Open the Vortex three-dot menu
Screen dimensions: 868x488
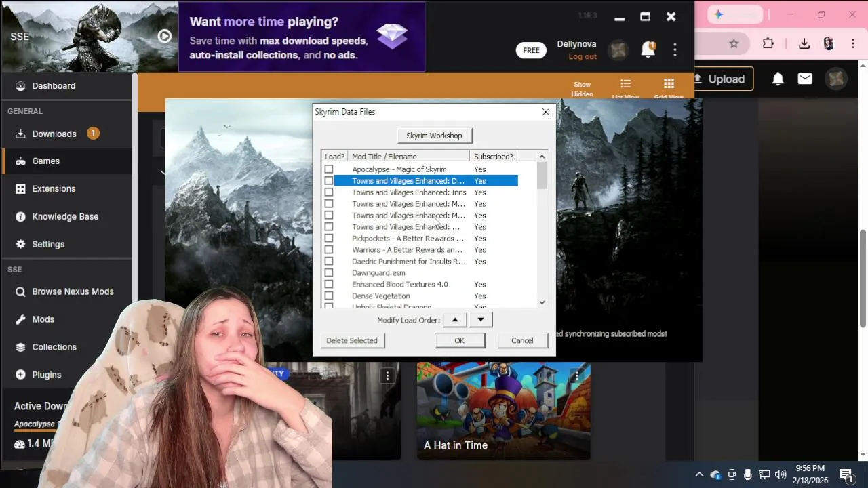[x=675, y=49]
